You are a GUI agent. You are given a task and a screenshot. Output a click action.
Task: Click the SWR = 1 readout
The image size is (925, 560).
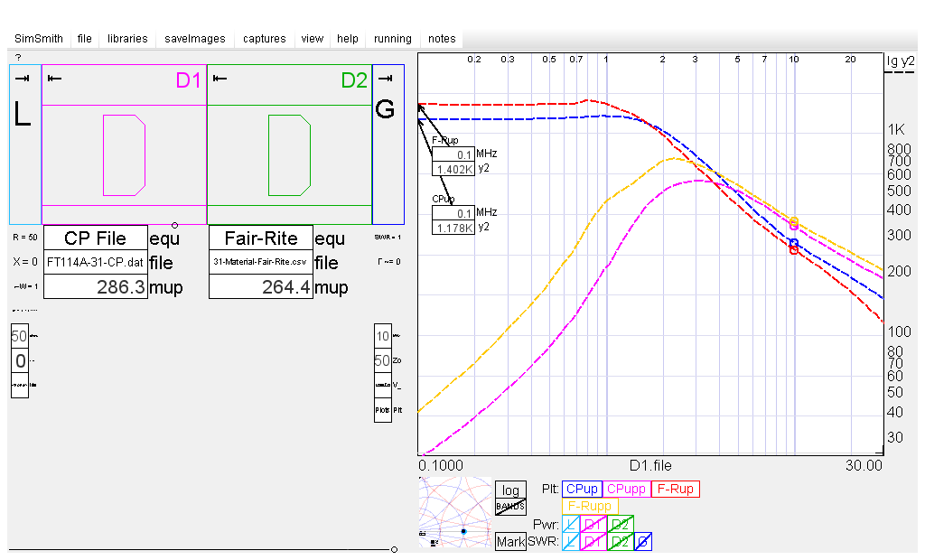coord(388,238)
